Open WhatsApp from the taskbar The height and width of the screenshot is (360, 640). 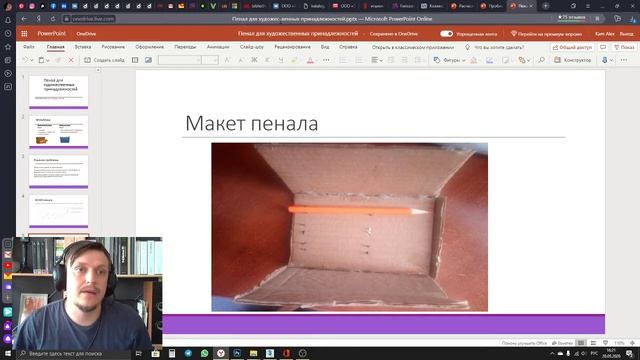[x=204, y=353]
